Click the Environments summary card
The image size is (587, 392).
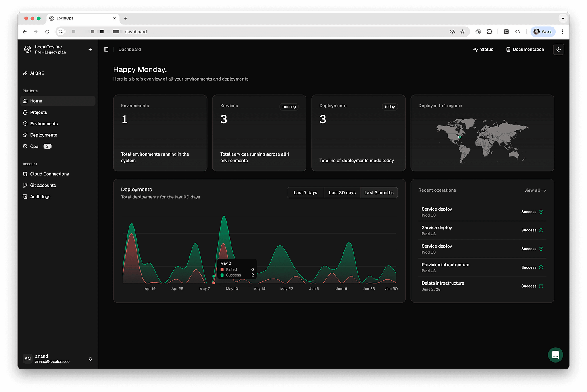pyautogui.click(x=160, y=133)
